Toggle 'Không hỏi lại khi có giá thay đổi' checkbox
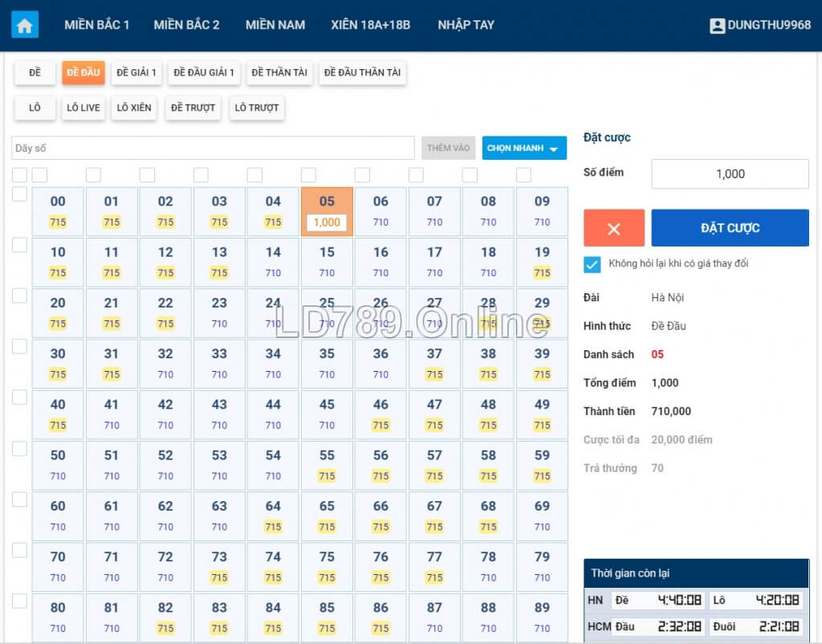 tap(592, 264)
